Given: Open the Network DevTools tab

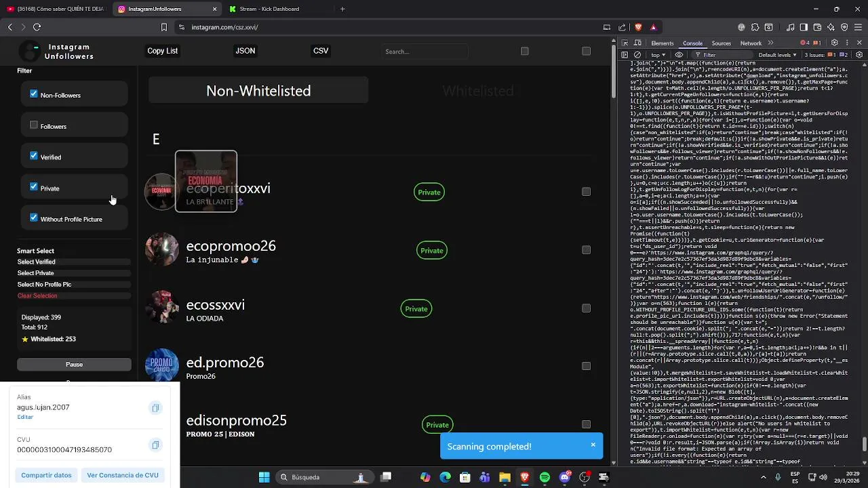Looking at the screenshot, I should click(x=751, y=43).
